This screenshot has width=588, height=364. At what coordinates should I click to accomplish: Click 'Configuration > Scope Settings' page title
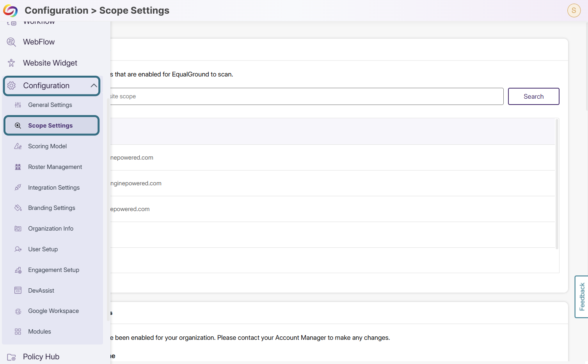tap(97, 11)
